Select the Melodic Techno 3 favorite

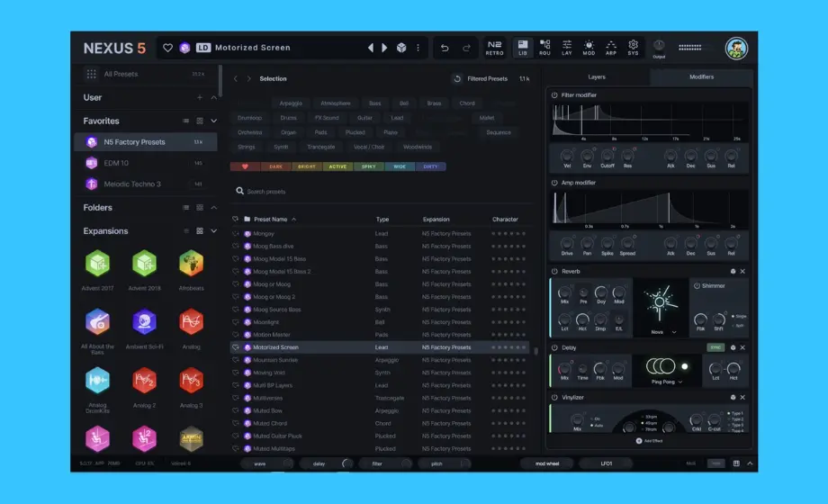click(x=146, y=184)
